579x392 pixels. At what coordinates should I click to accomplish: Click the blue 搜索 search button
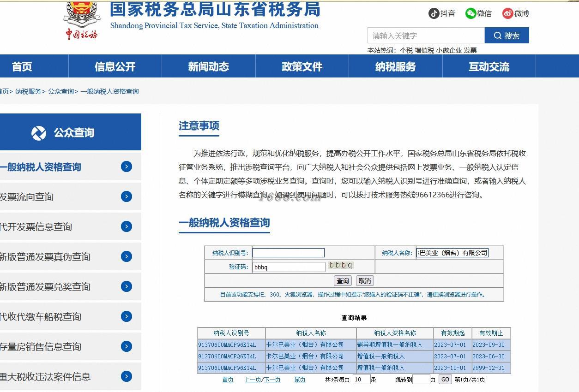pos(507,36)
